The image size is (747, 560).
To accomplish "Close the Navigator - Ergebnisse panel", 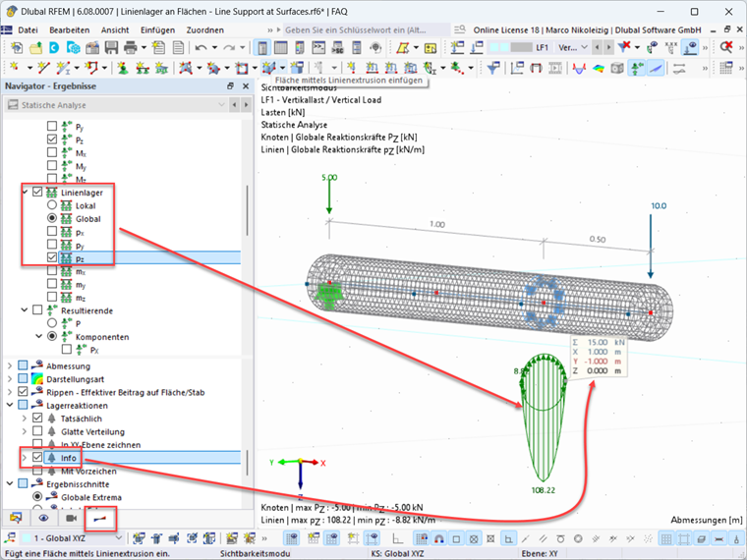I will 246,86.
